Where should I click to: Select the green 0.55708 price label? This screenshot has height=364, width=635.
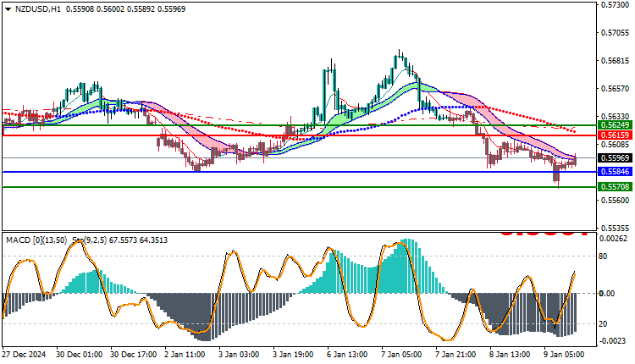click(616, 187)
